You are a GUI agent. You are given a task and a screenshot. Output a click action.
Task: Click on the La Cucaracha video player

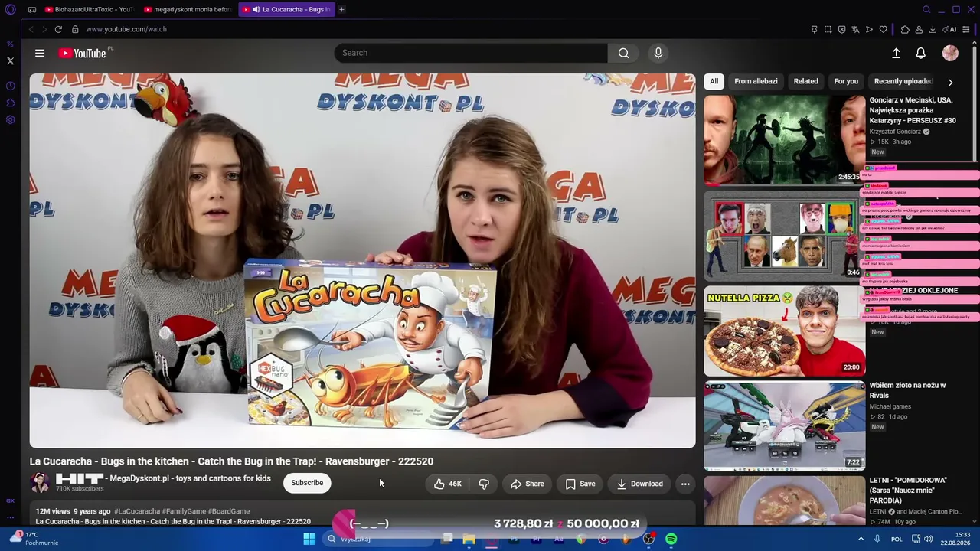point(362,260)
